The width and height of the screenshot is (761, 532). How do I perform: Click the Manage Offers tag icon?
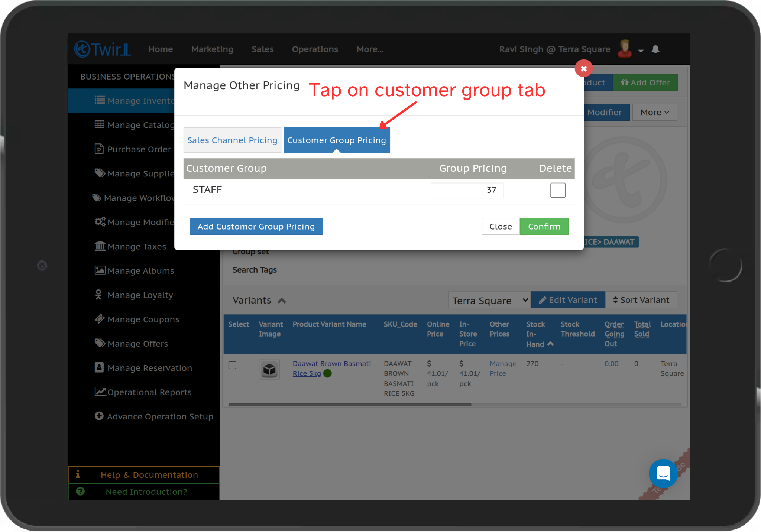tap(100, 343)
